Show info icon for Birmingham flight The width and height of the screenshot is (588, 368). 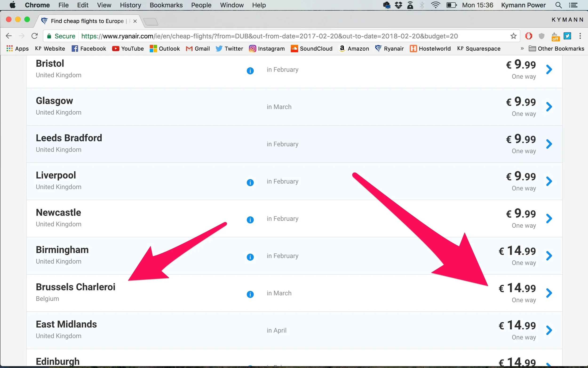(250, 257)
